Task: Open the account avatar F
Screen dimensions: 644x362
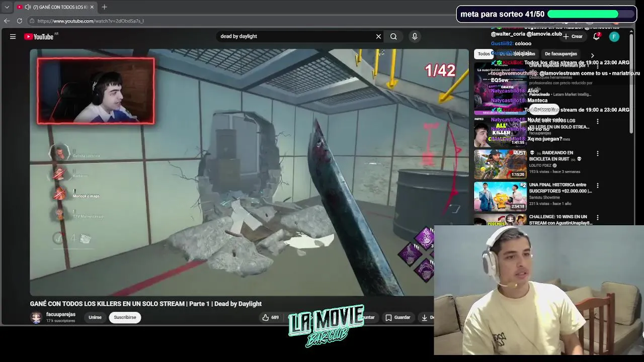Action: [x=614, y=36]
